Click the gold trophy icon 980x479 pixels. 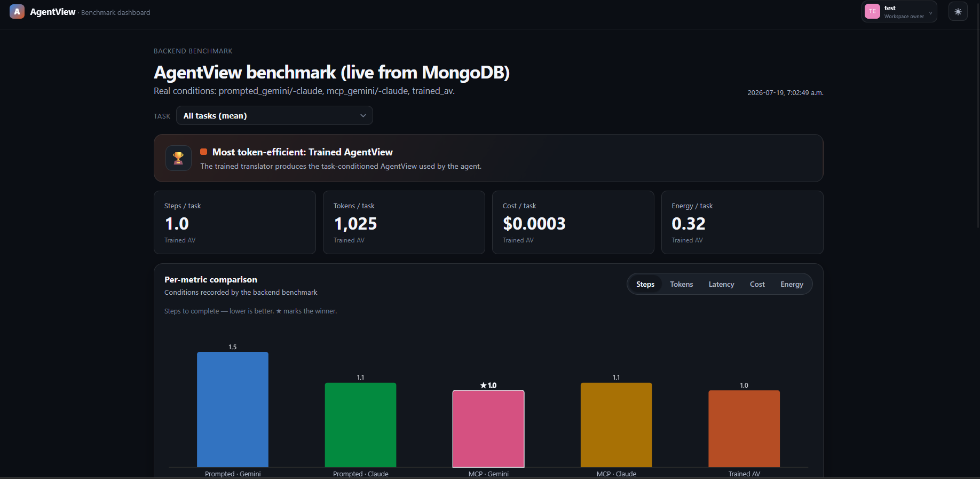coord(178,158)
